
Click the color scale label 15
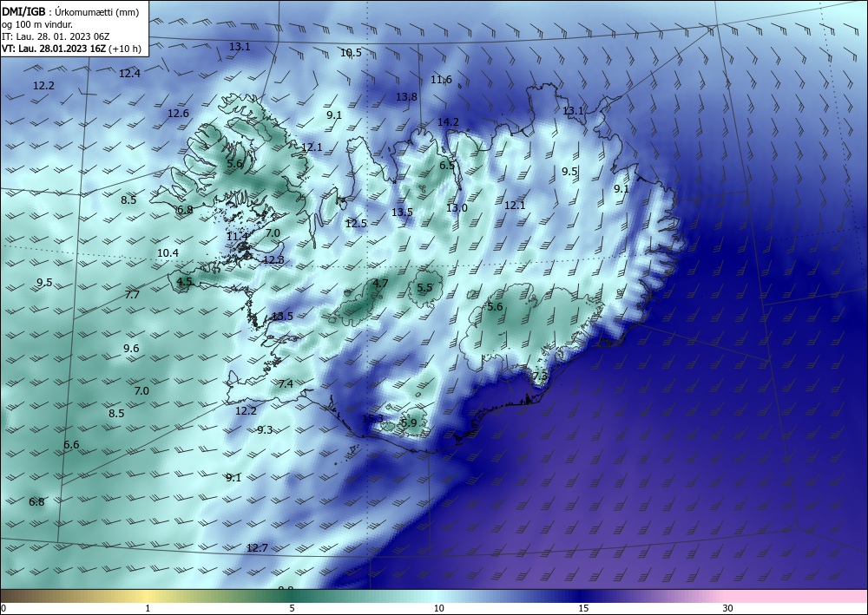pyautogui.click(x=583, y=608)
